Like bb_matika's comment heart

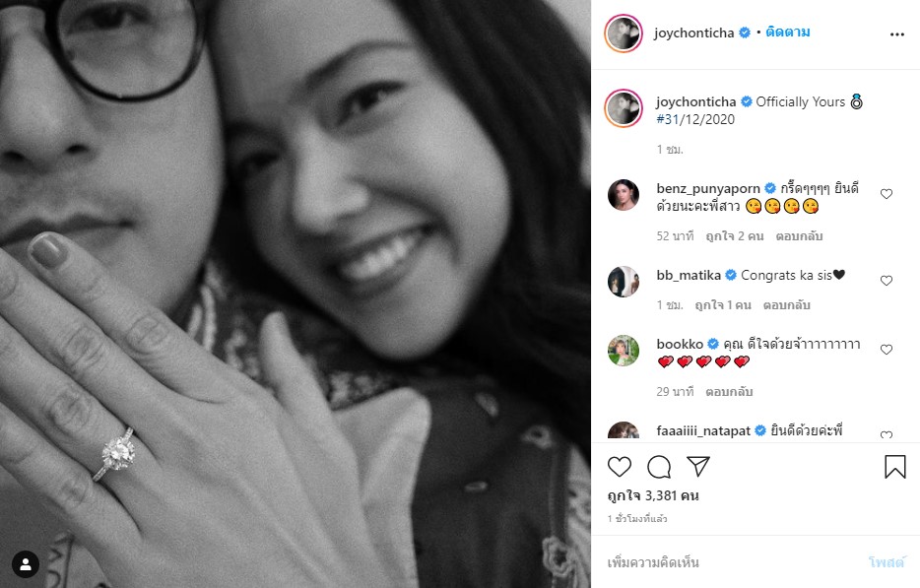886,281
